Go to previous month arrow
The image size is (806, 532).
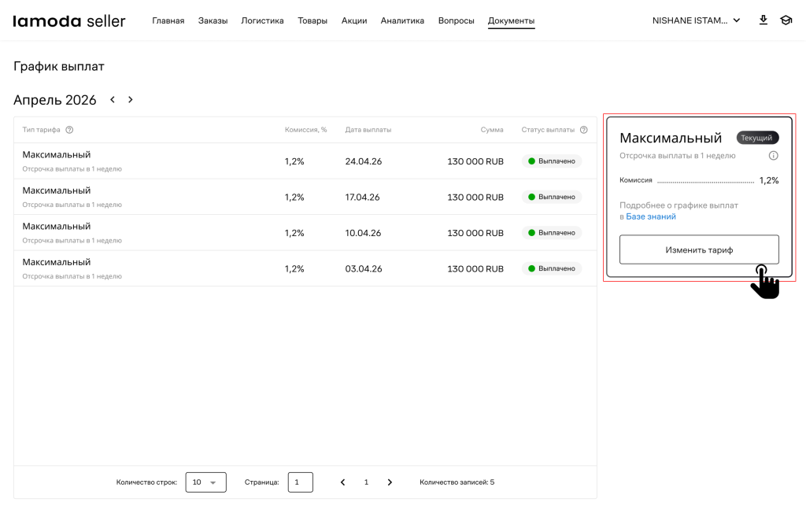tap(113, 100)
